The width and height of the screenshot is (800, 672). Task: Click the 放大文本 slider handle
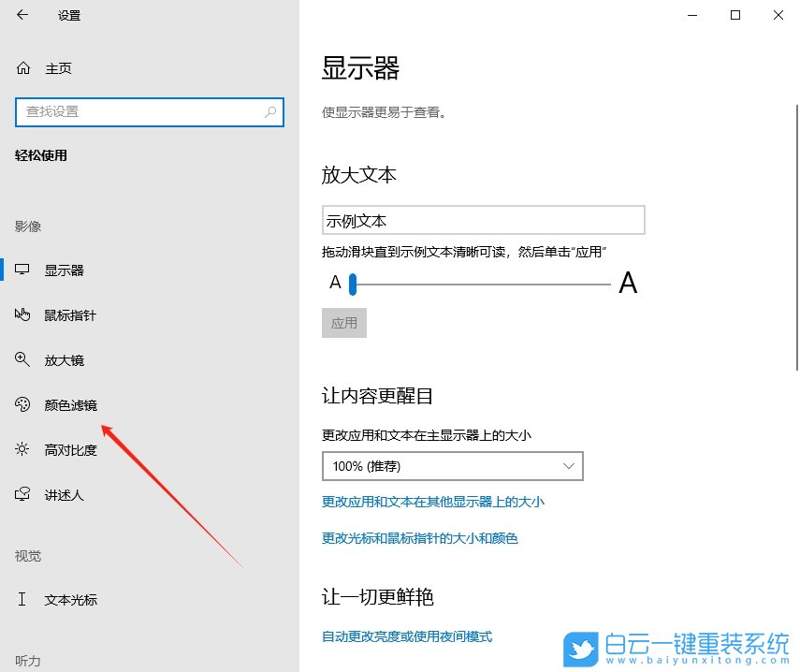[352, 284]
